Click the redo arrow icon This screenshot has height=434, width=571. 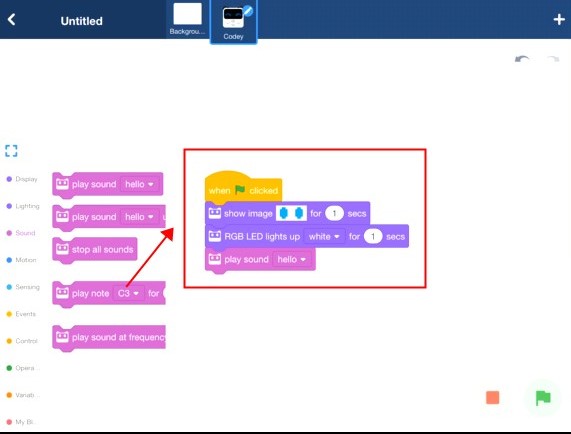[x=552, y=59]
